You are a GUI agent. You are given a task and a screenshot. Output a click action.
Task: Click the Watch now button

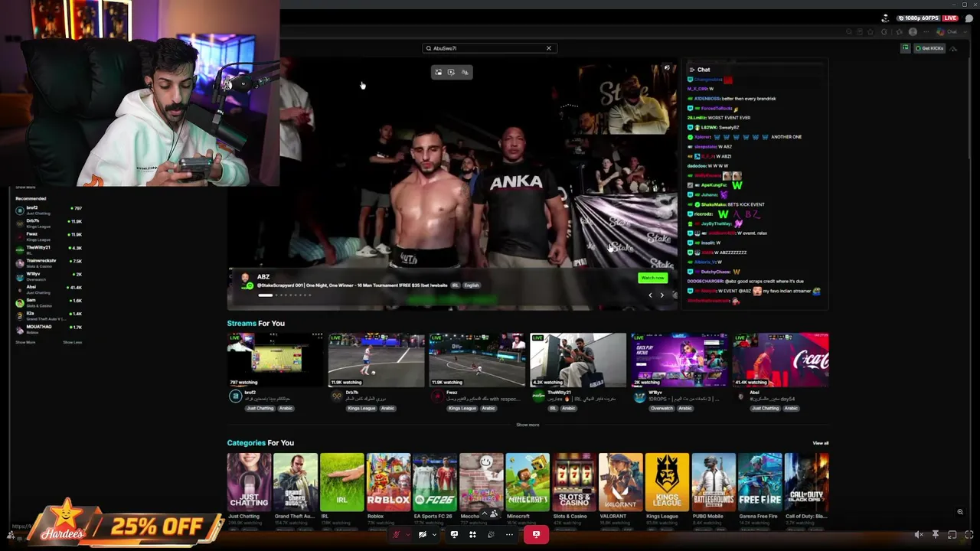pos(652,278)
